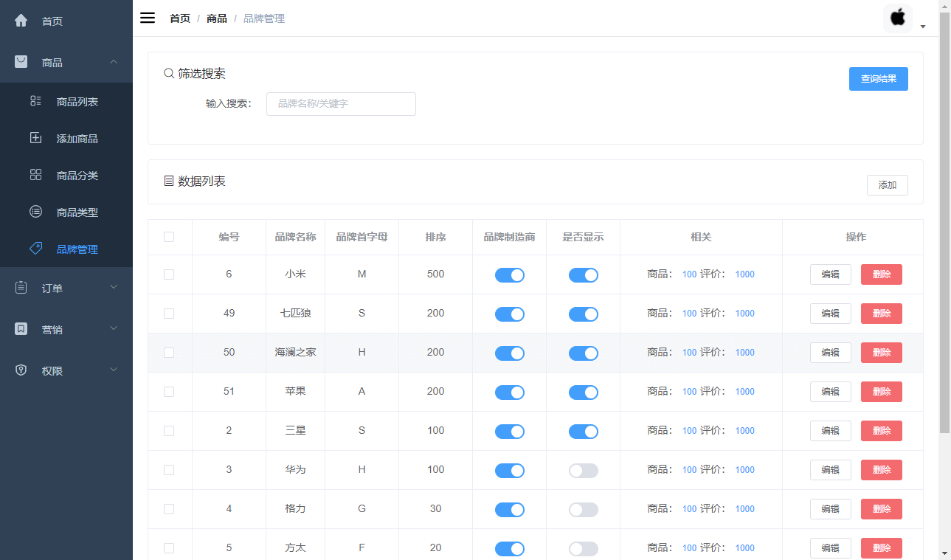The image size is (951, 560).
Task: Click the 查询结果 search button
Action: (878, 79)
